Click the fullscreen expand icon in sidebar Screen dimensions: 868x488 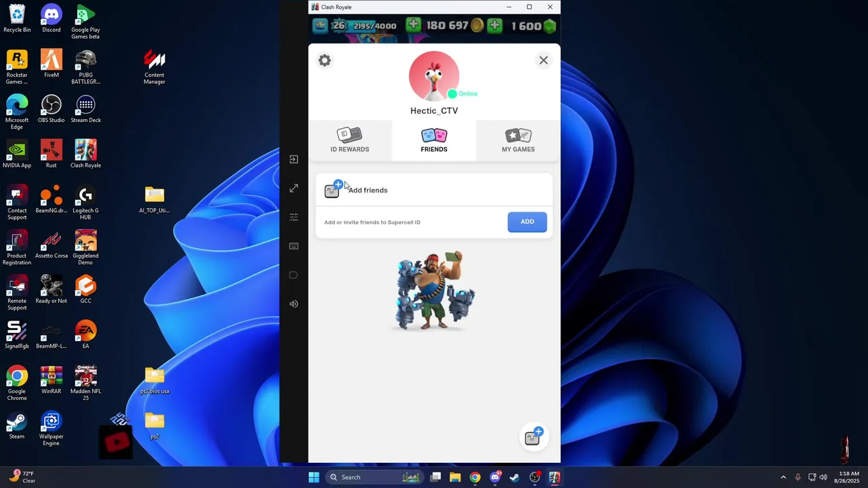(x=294, y=188)
